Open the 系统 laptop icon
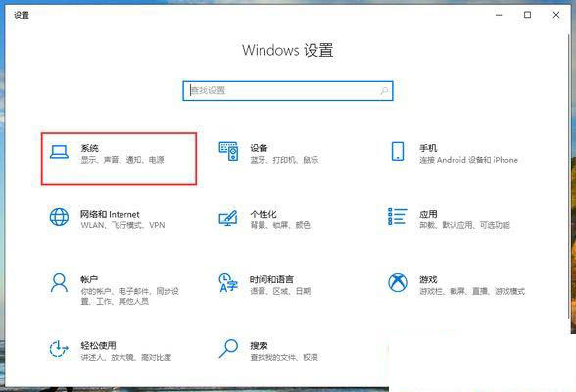 pos(59,152)
